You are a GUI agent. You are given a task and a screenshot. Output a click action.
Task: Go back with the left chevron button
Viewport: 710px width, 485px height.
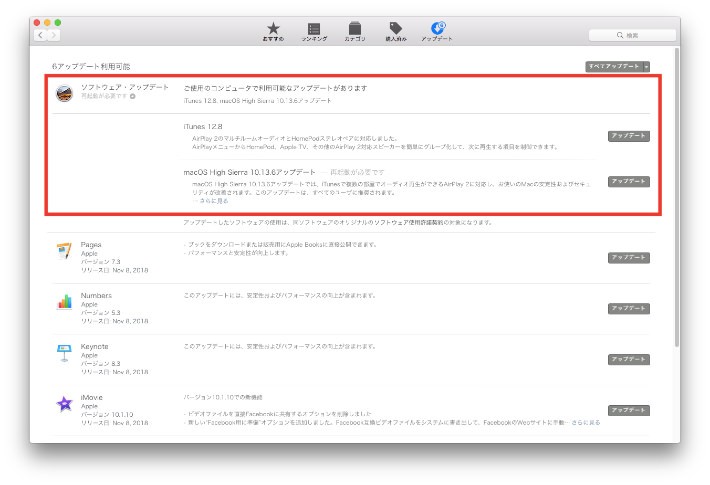[41, 35]
